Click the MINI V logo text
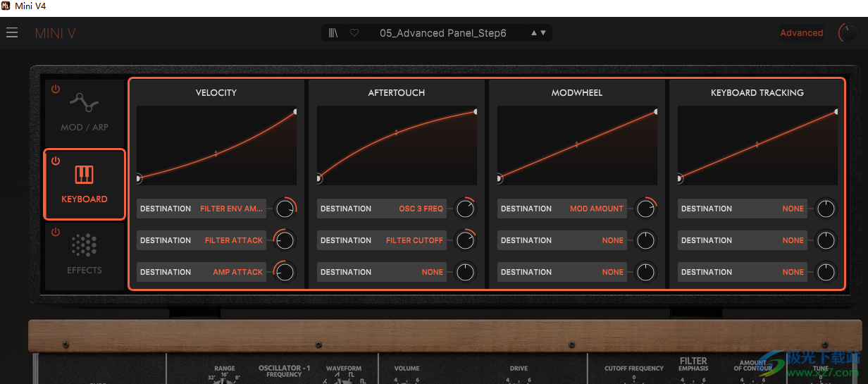The width and height of the screenshot is (868, 384). (55, 33)
